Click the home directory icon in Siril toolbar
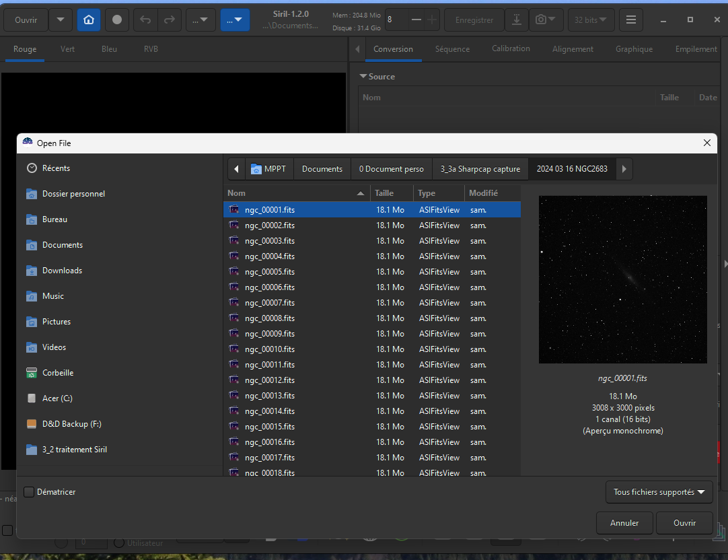The image size is (728, 560). (x=89, y=20)
